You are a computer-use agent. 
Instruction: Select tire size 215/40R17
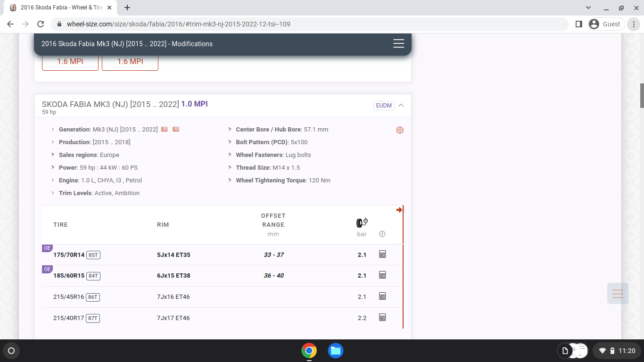point(68,318)
